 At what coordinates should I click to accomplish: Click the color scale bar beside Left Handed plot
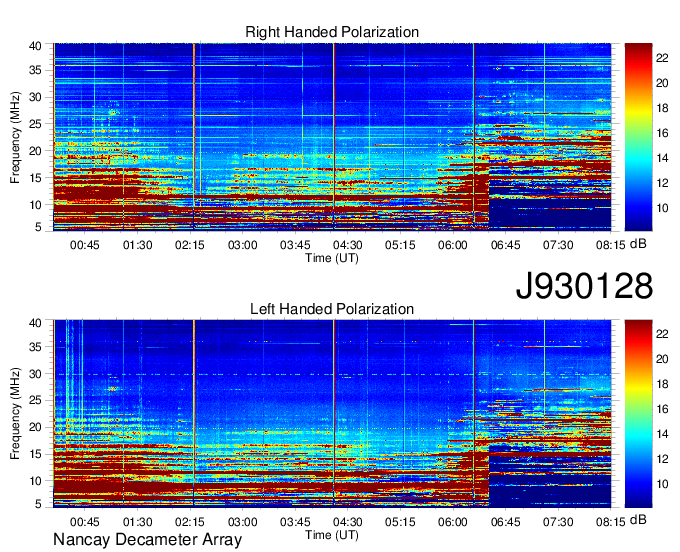click(x=638, y=414)
